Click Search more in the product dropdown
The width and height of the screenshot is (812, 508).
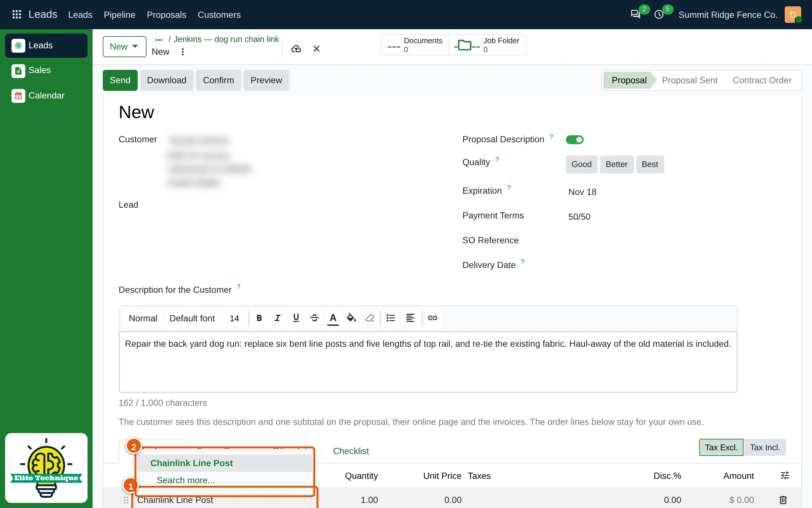tap(186, 480)
